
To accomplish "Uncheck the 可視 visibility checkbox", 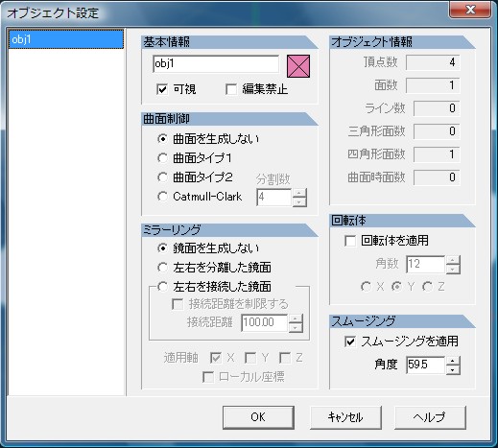I will click(x=162, y=89).
